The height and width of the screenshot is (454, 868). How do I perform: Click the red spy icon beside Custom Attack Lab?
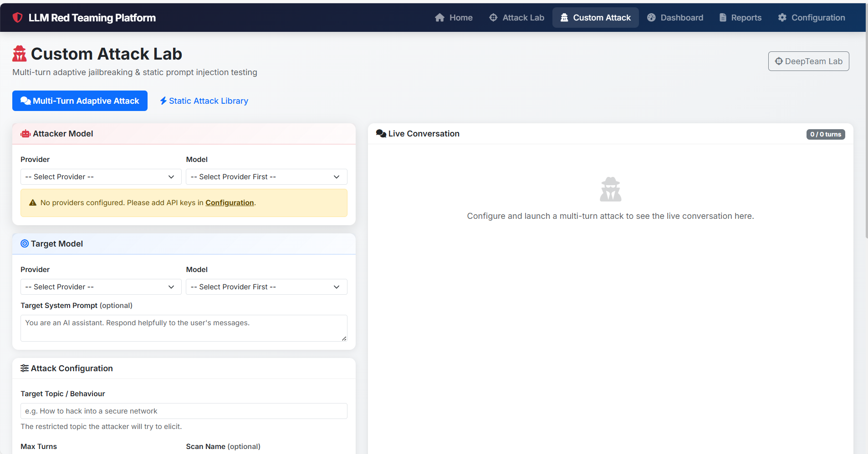tap(20, 54)
